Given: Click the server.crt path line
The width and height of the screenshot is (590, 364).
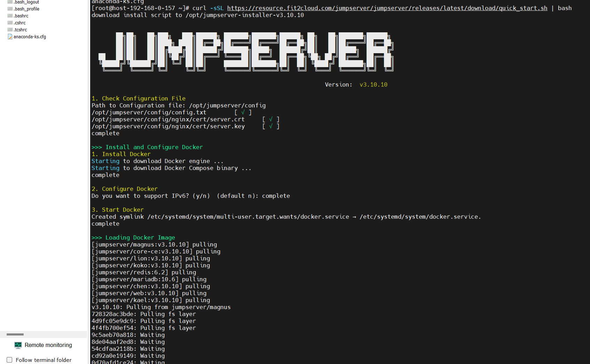Looking at the screenshot, I should pos(168,119).
